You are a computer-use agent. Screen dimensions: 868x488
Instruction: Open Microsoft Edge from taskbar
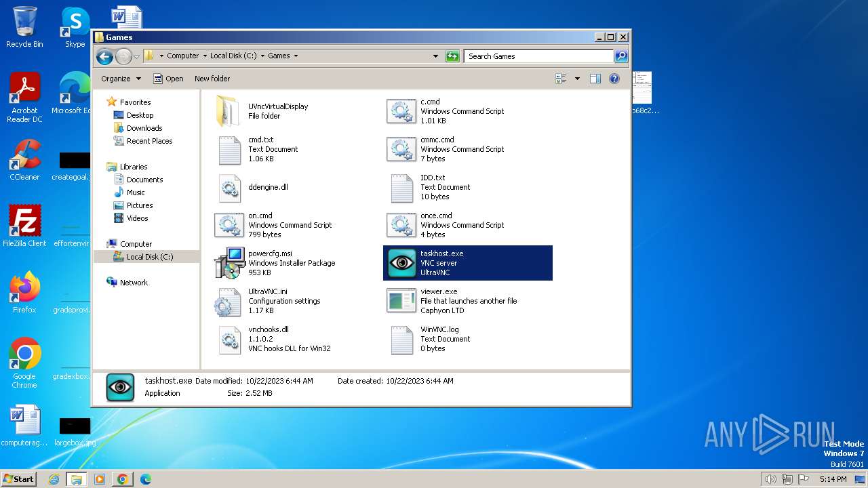145,479
